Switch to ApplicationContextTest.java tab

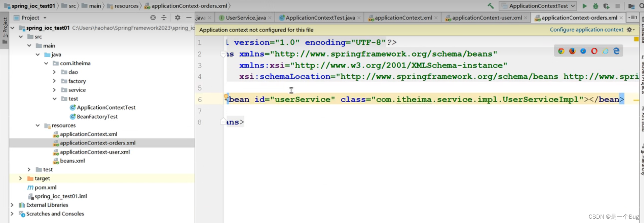(320, 18)
